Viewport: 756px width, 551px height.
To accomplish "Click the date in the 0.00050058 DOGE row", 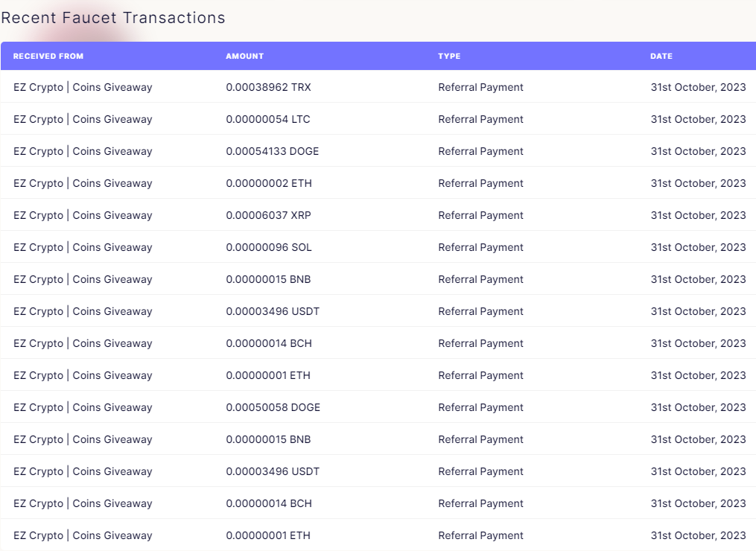I will [x=698, y=407].
